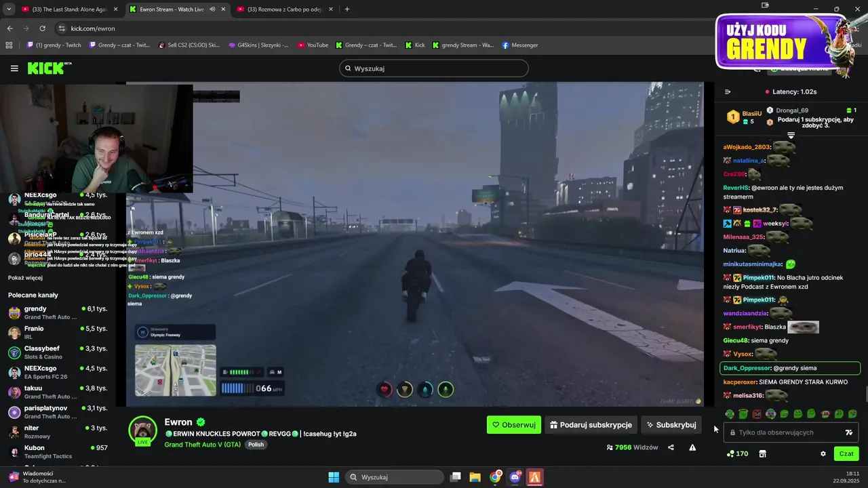The image size is (868, 488).
Task: Open the Kick hamburger sidebar menu
Action: pyautogui.click(x=14, y=68)
